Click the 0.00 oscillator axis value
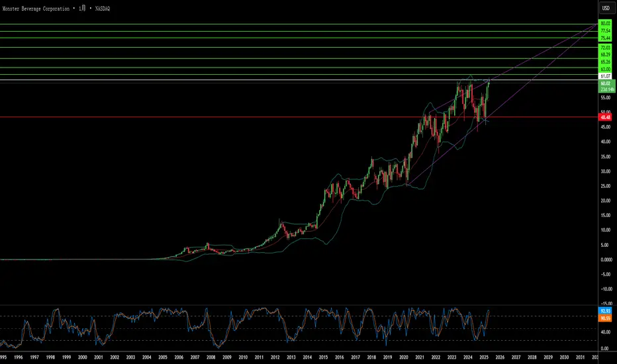The width and height of the screenshot is (617, 364). point(606,348)
